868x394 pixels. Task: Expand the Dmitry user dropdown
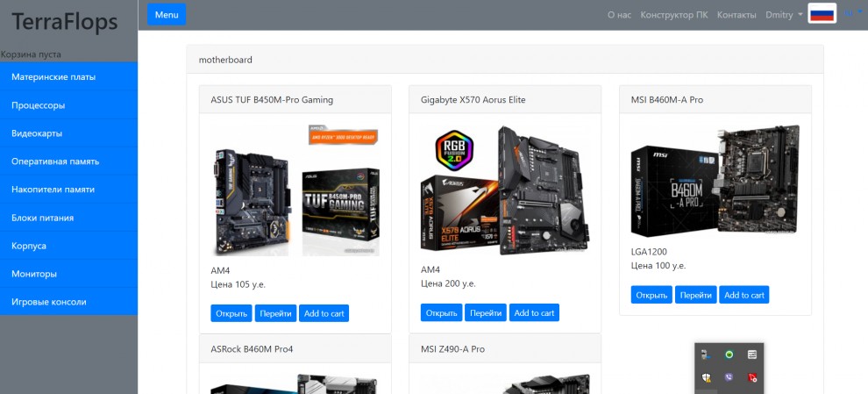pyautogui.click(x=784, y=15)
